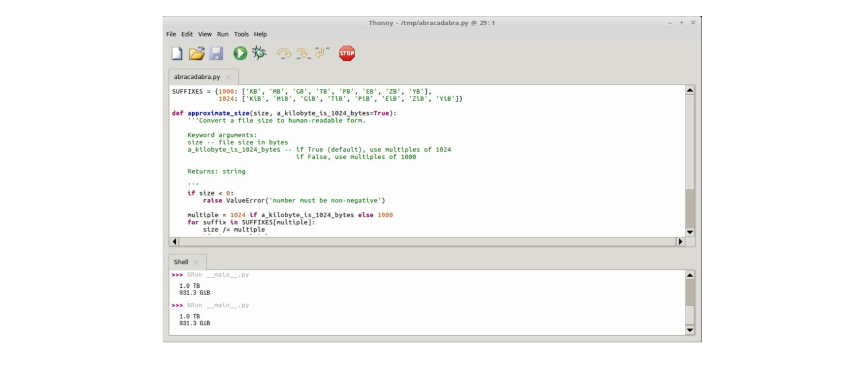
Task: Open the Run menu
Action: (x=222, y=34)
